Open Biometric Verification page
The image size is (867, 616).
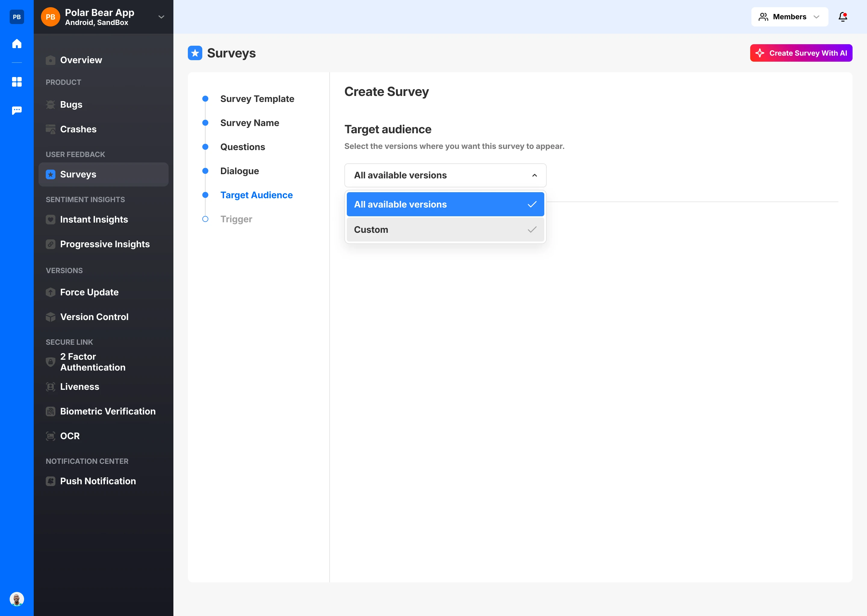coord(107,411)
